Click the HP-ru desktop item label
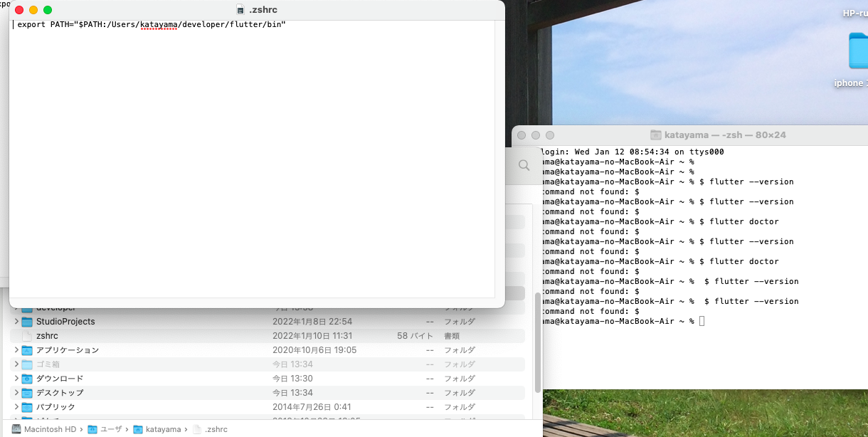This screenshot has height=437, width=868. pyautogui.click(x=854, y=13)
